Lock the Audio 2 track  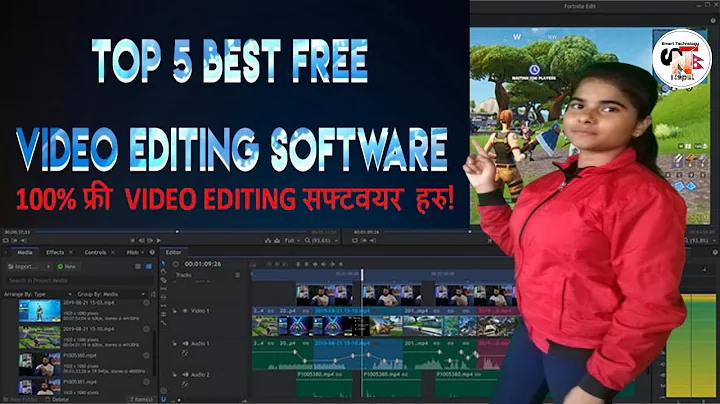tap(174, 375)
